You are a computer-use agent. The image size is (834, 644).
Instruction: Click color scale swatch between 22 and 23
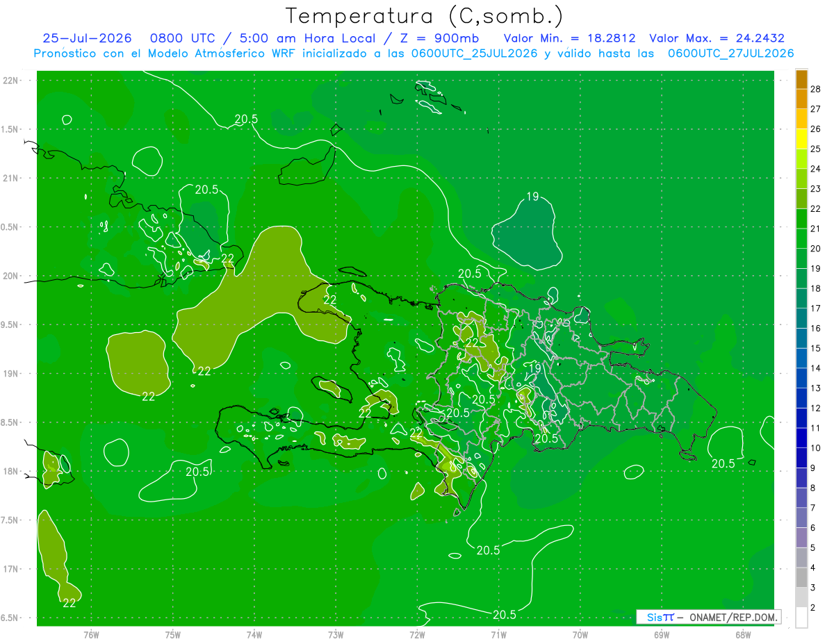click(801, 199)
